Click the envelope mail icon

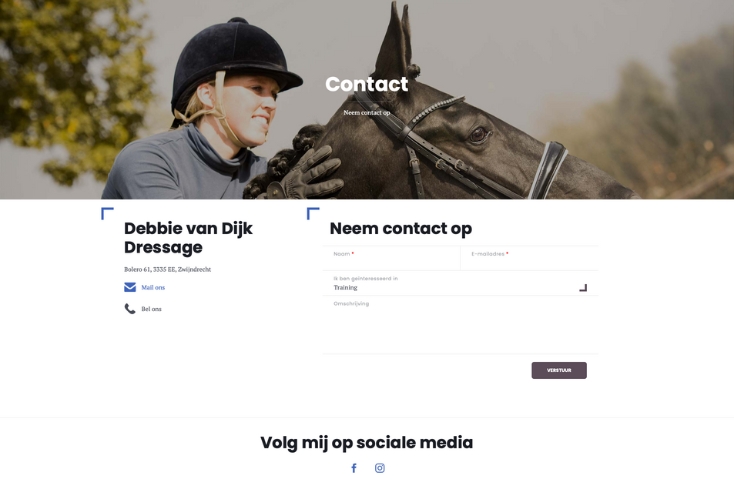[130, 287]
